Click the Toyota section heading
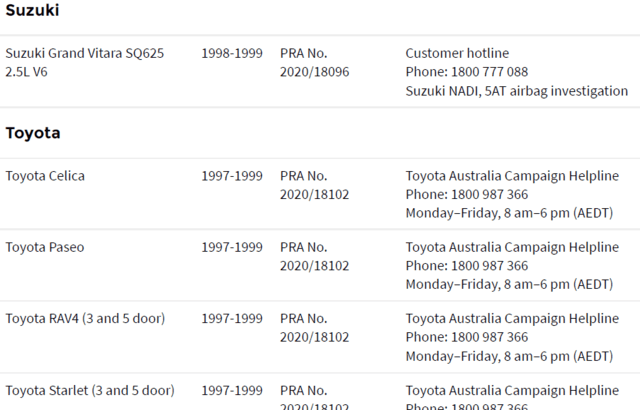Viewport: 640px width, 410px height. tap(33, 133)
